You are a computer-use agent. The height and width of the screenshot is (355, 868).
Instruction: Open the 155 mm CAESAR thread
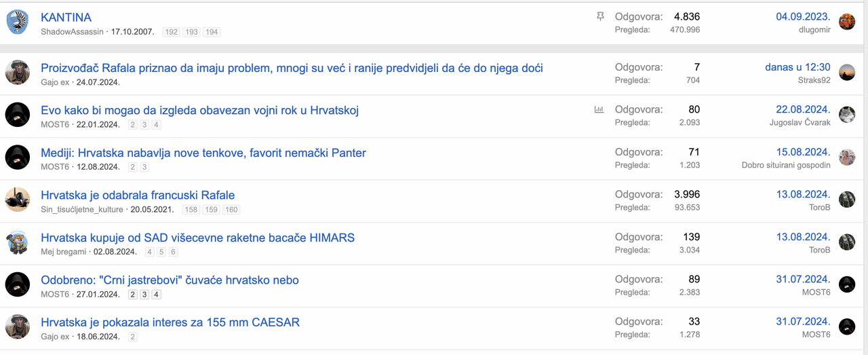(x=170, y=322)
